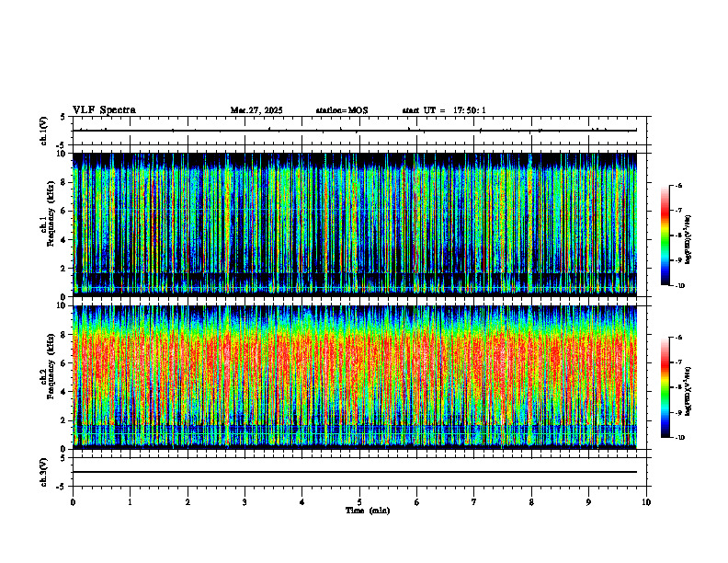
Task: Click the ch.1 voltage waveform trace
Action: coord(355,131)
